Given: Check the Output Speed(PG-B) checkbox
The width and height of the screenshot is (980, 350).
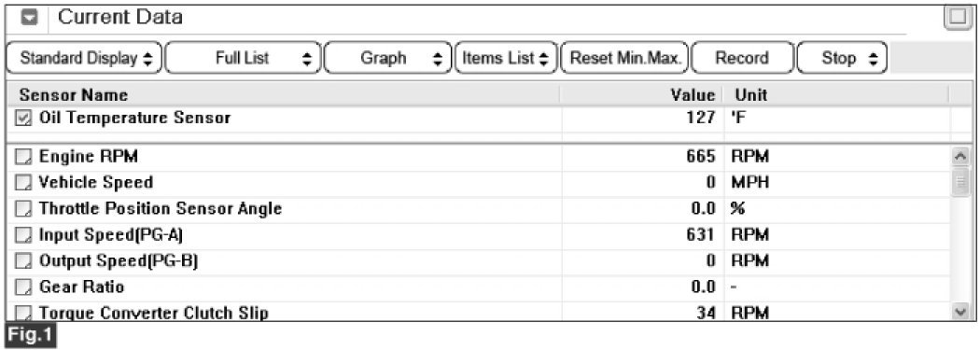Looking at the screenshot, I should pyautogui.click(x=22, y=261).
